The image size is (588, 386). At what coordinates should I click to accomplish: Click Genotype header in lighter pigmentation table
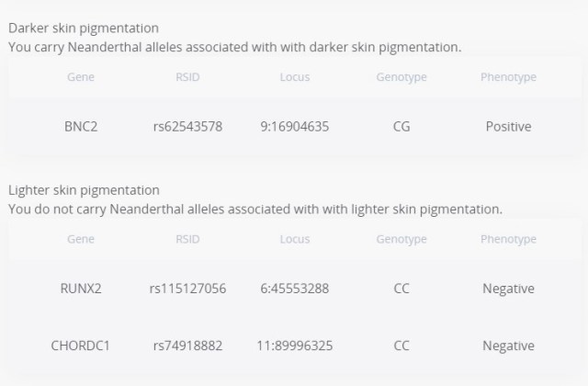[x=401, y=239]
